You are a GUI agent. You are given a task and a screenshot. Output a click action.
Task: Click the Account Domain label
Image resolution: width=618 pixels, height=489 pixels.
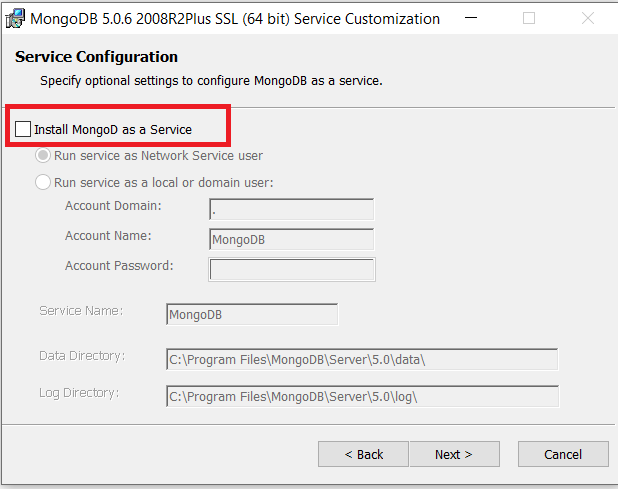pyautogui.click(x=113, y=206)
